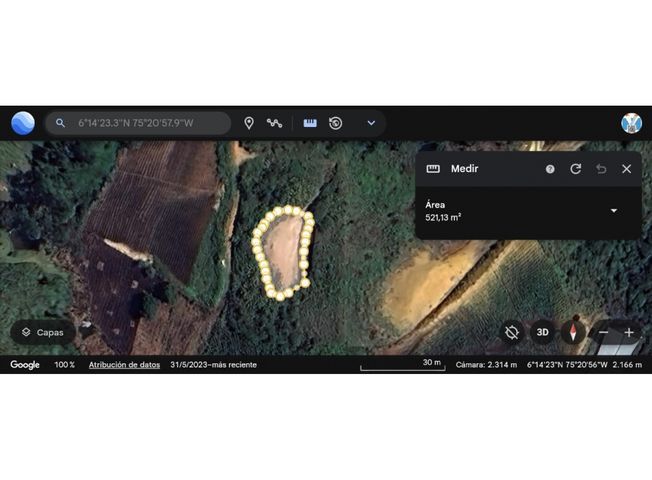The image size is (652, 480).
Task: Open historical imagery clock icon
Action: 336,123
